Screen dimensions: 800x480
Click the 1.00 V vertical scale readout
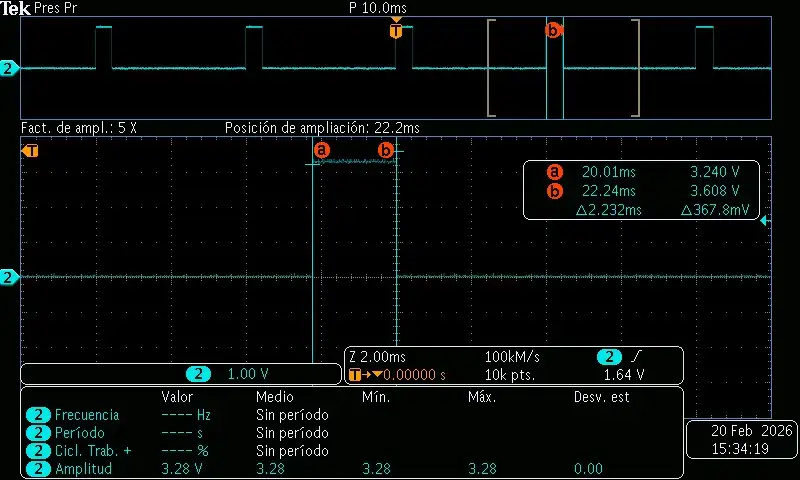(247, 374)
